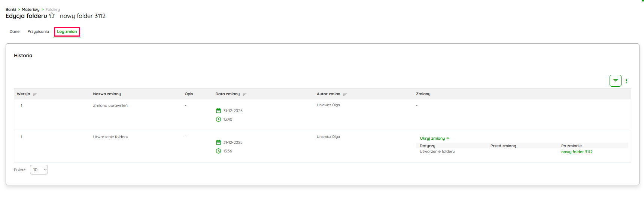Click the Zmiana uprawnień change name
The height and width of the screenshot is (201, 644).
[110, 105]
